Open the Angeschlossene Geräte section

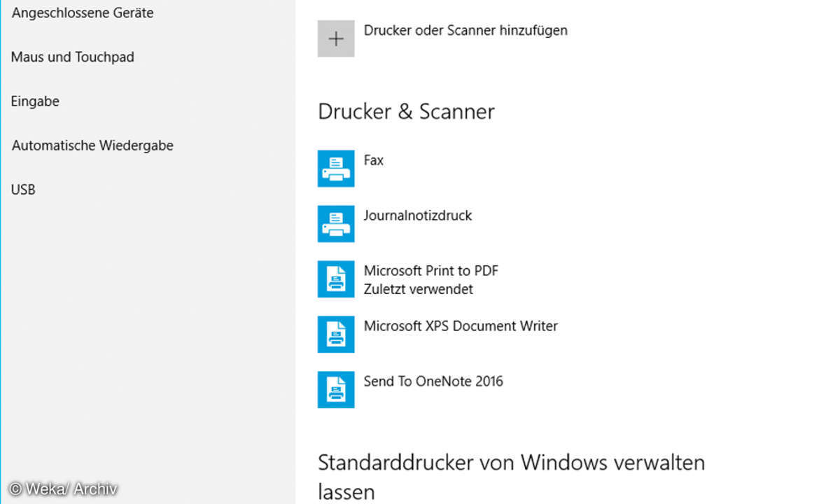[83, 13]
